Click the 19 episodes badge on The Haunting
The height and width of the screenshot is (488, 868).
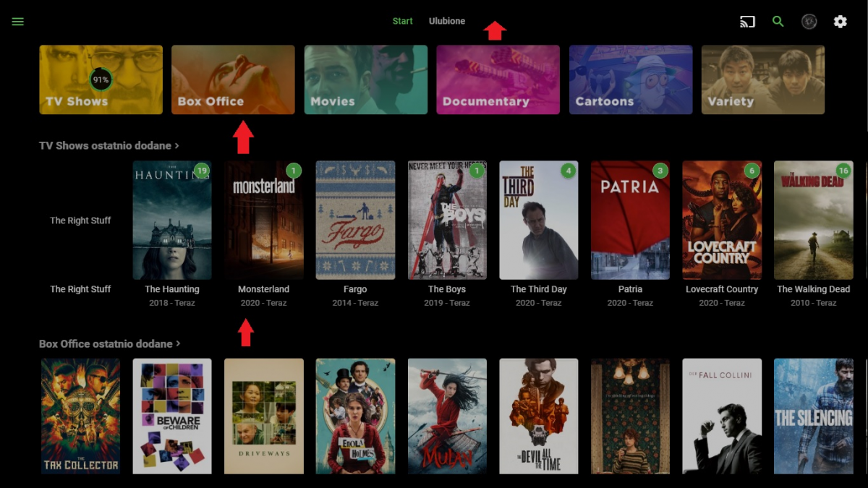202,171
